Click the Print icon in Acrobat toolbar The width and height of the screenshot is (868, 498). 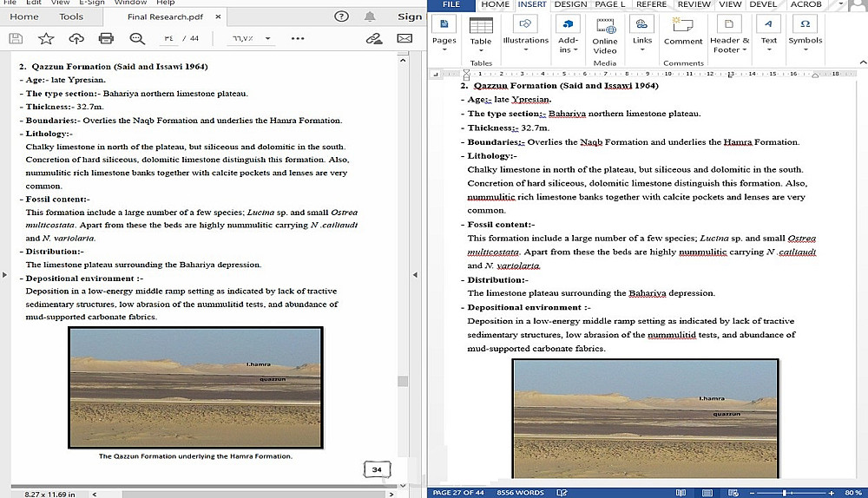tap(106, 39)
